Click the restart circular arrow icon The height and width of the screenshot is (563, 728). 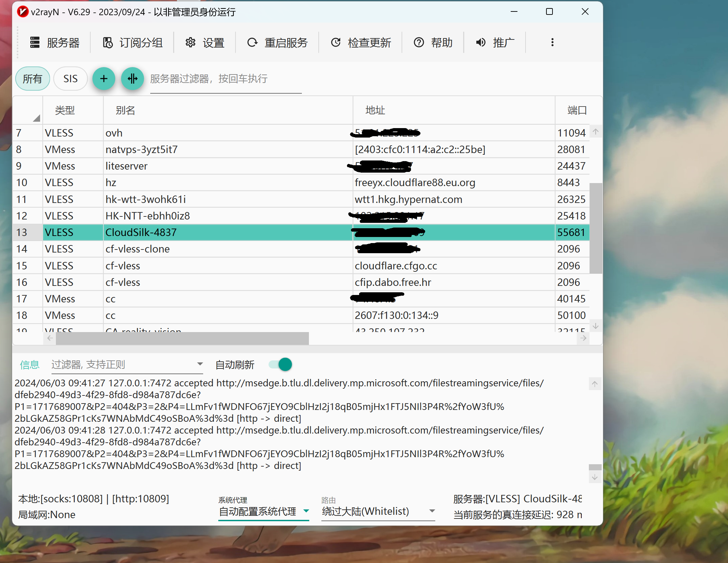click(x=252, y=42)
